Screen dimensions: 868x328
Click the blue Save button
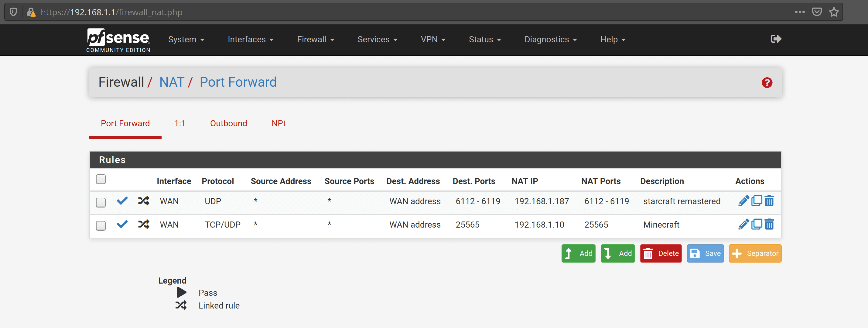[x=705, y=253]
